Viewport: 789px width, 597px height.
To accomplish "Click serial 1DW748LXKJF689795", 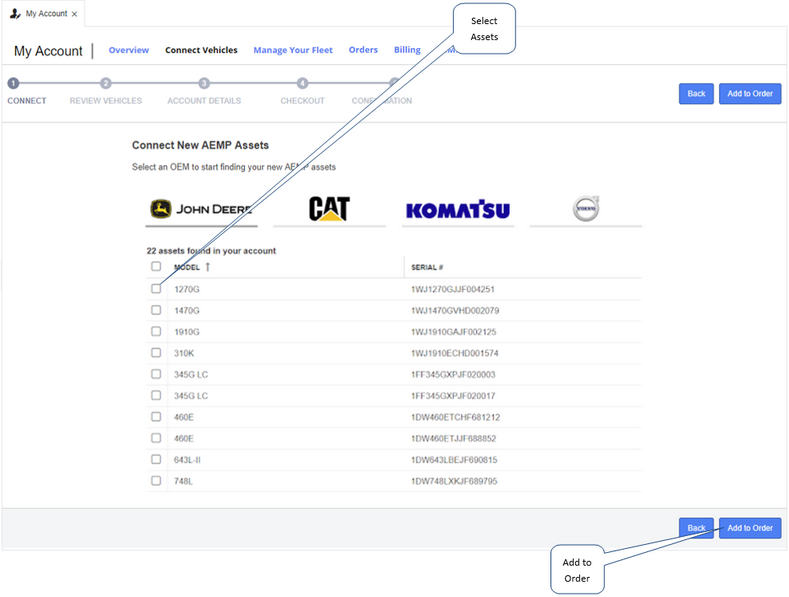I will click(x=454, y=481).
